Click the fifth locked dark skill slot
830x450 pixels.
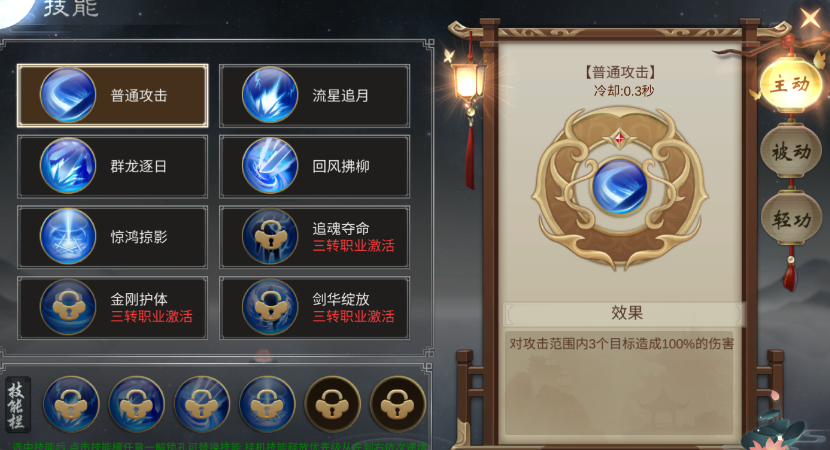tap(332, 404)
